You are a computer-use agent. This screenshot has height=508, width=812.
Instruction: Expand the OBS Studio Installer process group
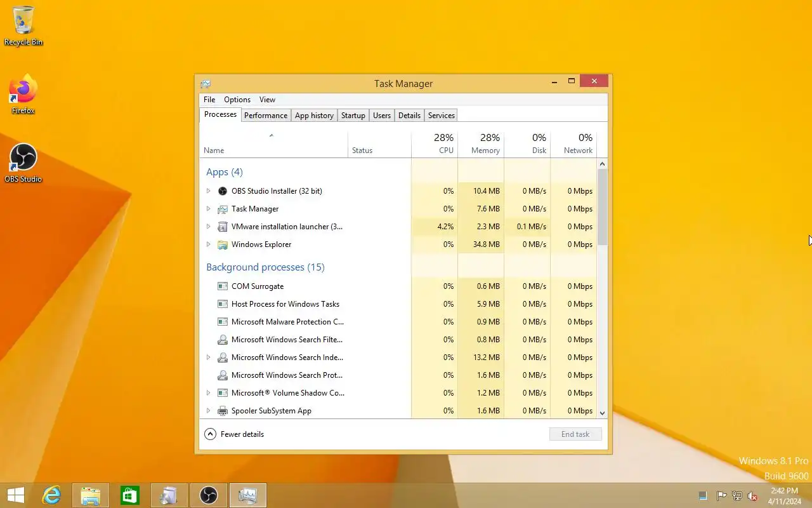(x=208, y=191)
